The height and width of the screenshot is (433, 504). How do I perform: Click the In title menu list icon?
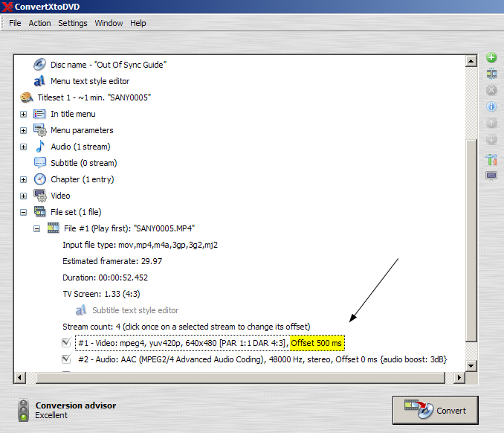tap(39, 114)
